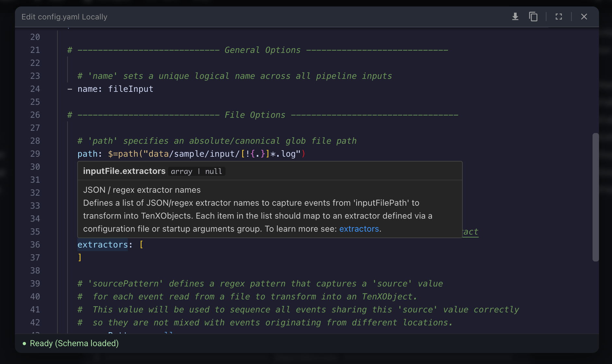Viewport: 612px width, 364px height.
Task: Click line number 24 in the gutter
Action: point(35,89)
